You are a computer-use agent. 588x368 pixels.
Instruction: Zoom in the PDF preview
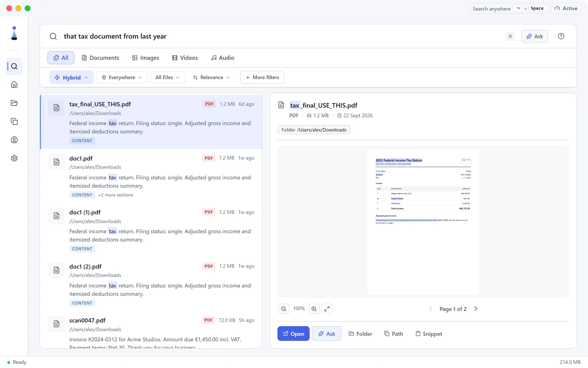pos(314,309)
